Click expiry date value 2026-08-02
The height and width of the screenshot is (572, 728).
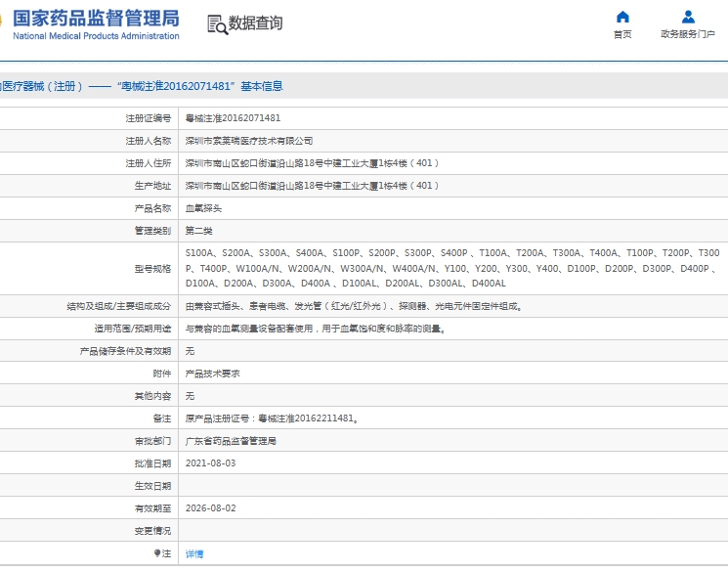coord(210,508)
